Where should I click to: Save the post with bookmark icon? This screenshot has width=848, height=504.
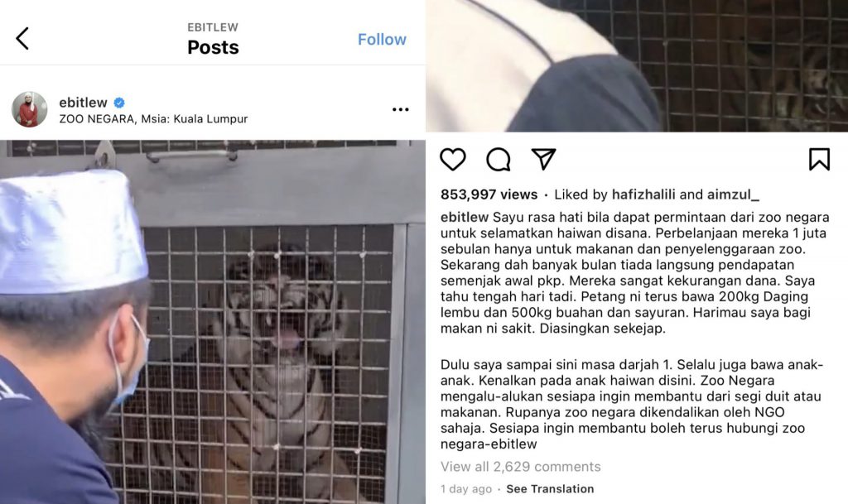click(819, 160)
